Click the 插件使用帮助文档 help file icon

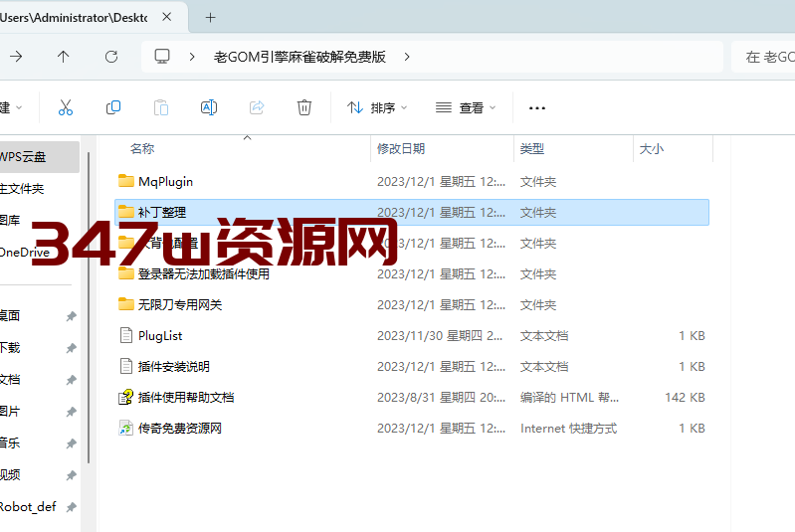(x=125, y=397)
